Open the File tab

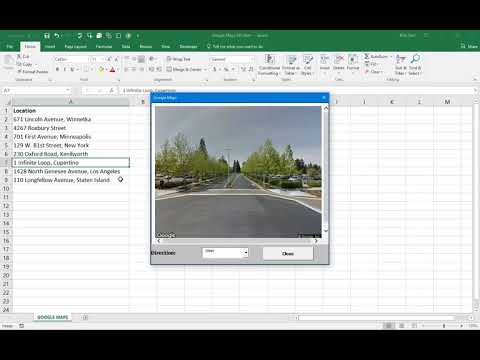tap(10, 46)
